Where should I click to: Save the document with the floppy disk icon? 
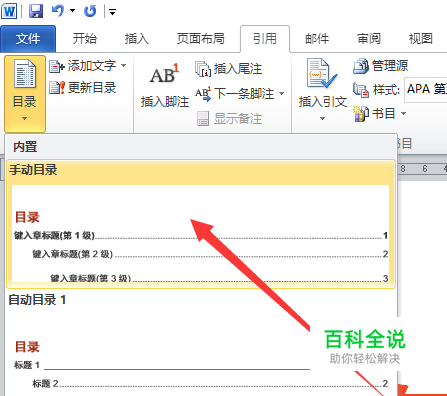36,11
